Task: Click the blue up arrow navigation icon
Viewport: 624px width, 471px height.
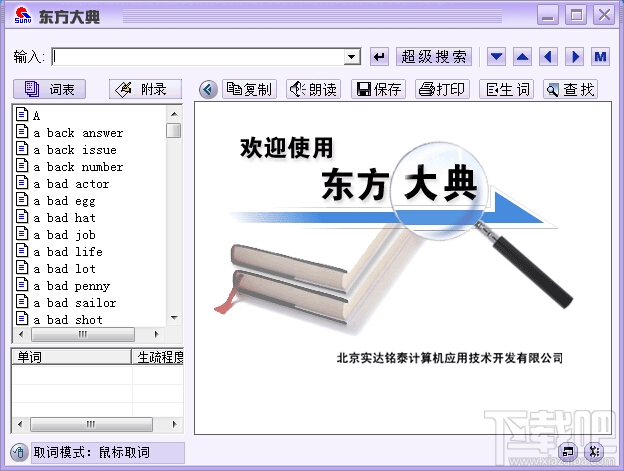Action: point(523,57)
